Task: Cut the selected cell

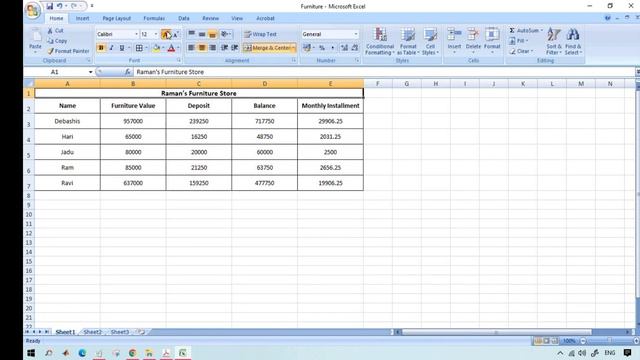Action: click(56, 31)
